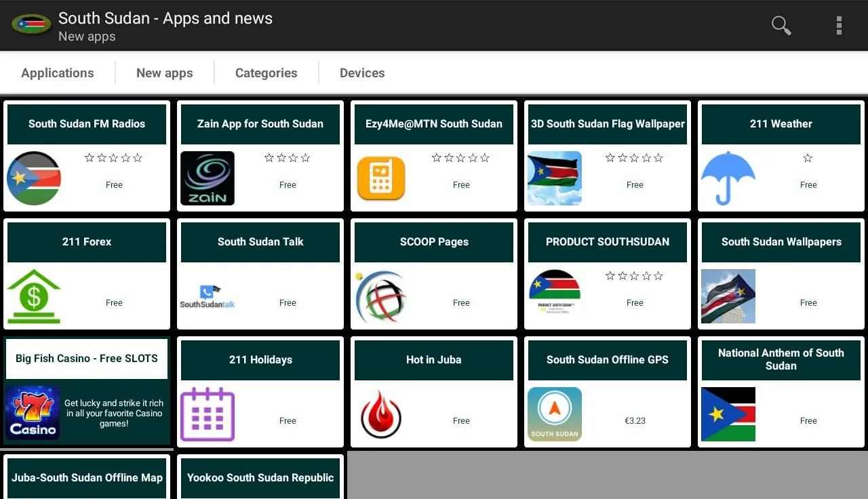Tap the 3D South Sudan Flag Wallpaper icon
Image resolution: width=868 pixels, height=499 pixels.
pos(555,178)
